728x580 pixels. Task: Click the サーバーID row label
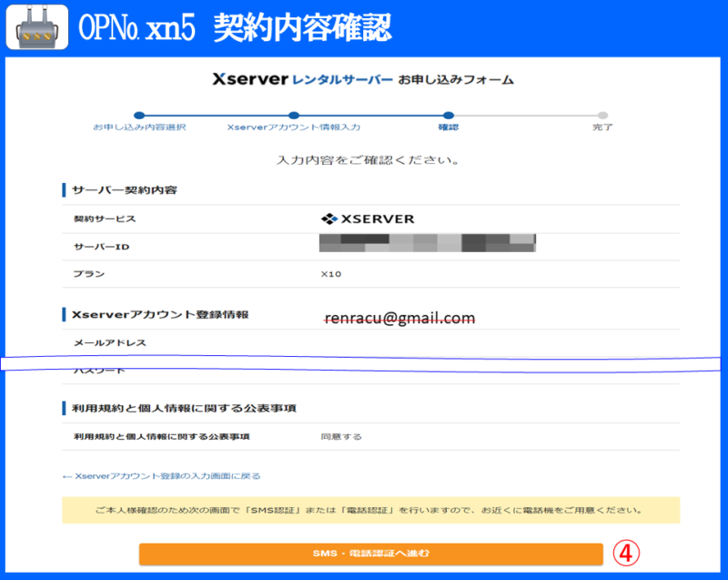[x=101, y=247]
